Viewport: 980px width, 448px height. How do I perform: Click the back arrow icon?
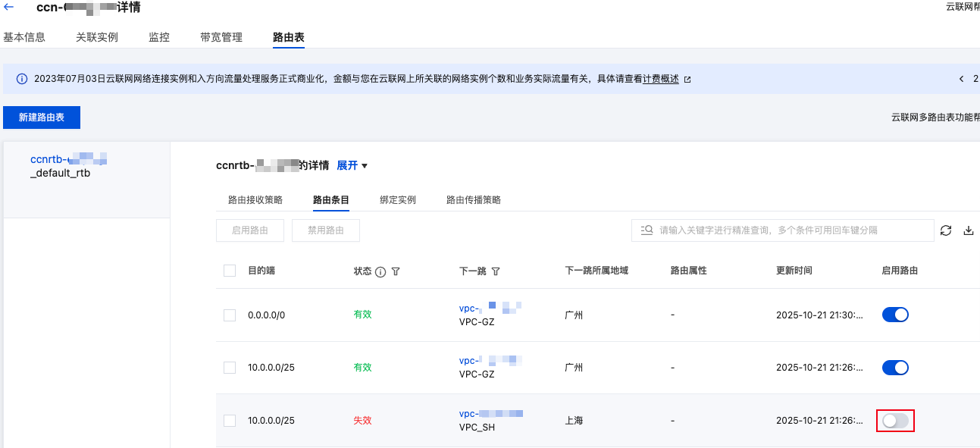[9, 7]
